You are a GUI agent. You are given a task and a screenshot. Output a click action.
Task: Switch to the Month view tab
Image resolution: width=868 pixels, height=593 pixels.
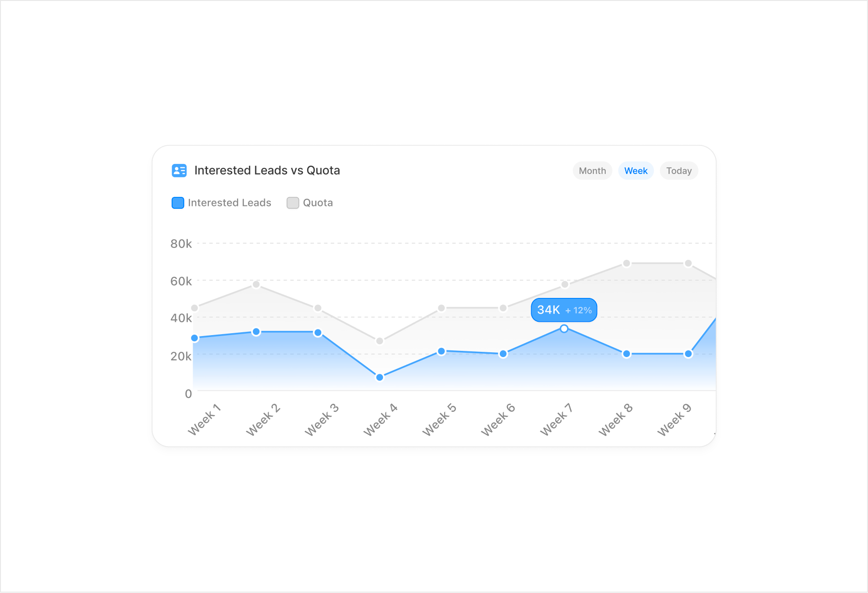(x=592, y=171)
